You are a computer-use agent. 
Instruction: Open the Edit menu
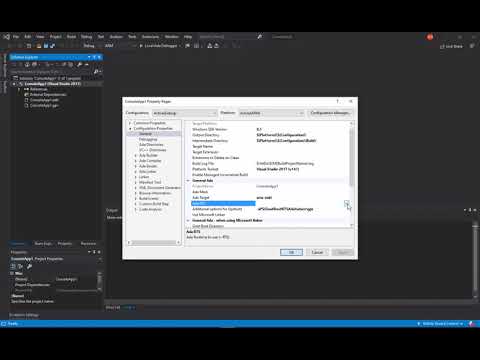click(x=28, y=37)
